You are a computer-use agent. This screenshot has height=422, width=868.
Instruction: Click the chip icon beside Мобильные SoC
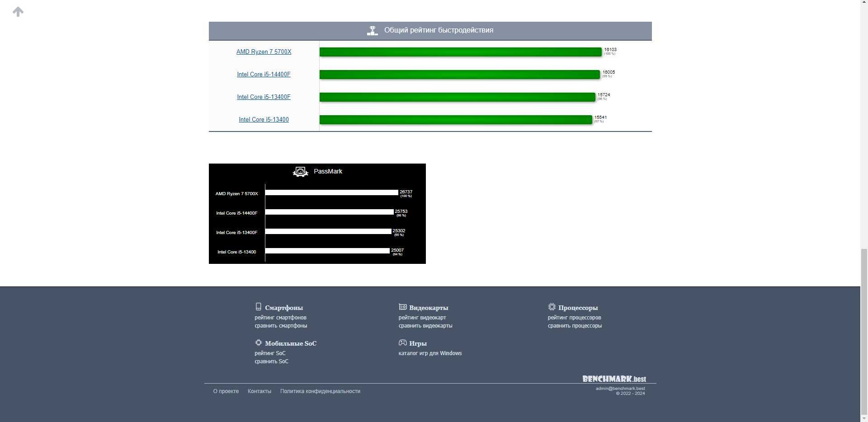258,342
